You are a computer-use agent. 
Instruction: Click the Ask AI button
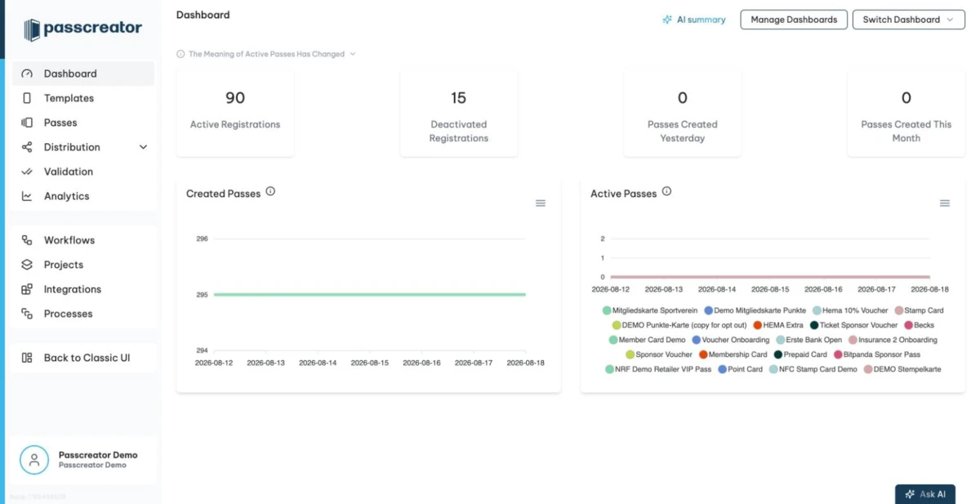(x=924, y=494)
